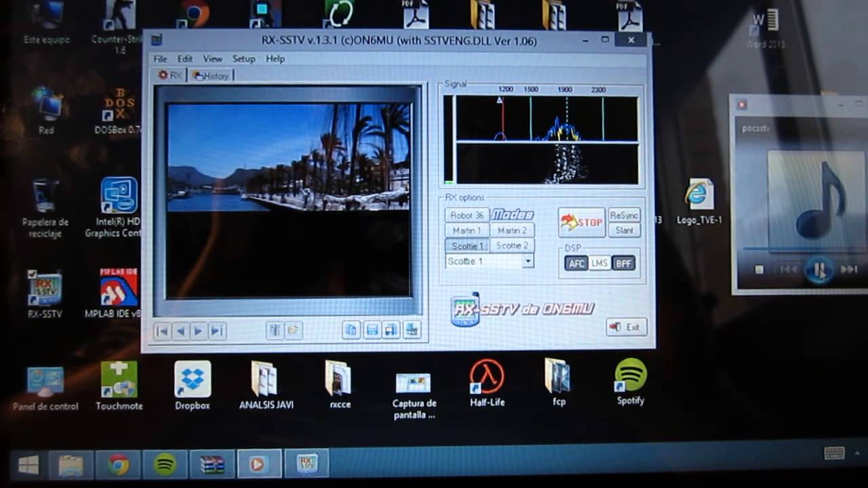Click the media player seek bar

coord(805,249)
